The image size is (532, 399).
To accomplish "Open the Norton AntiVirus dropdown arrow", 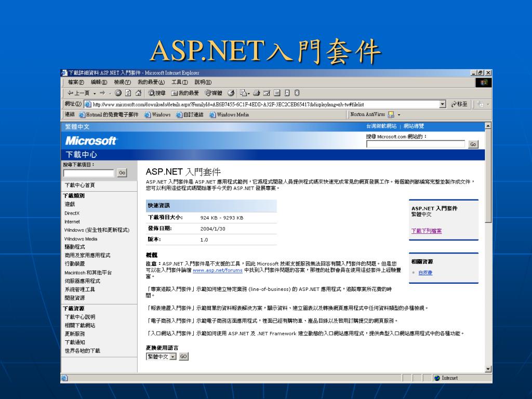I will [x=399, y=115].
